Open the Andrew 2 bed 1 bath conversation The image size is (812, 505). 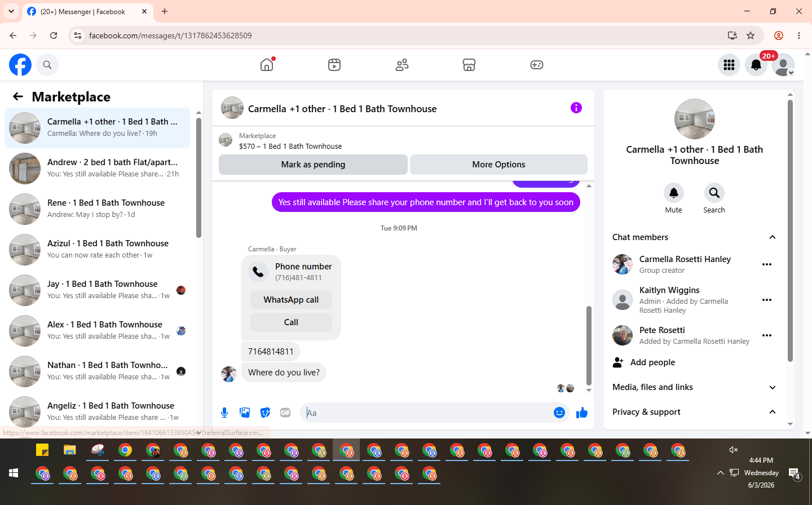point(97,169)
